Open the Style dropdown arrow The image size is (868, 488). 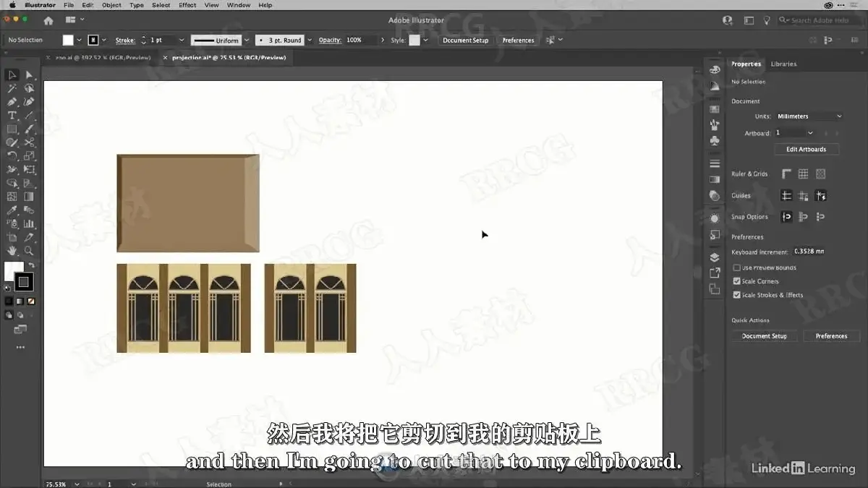coord(426,40)
